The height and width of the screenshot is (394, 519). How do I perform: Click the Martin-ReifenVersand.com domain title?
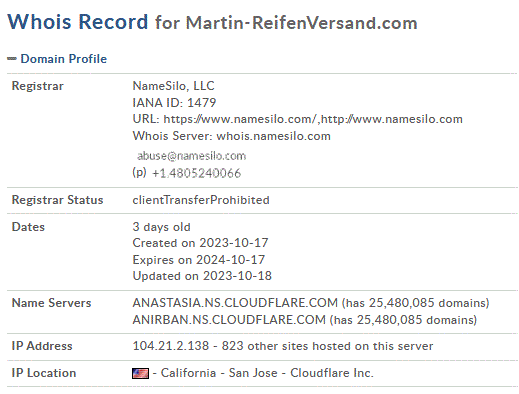(301, 23)
